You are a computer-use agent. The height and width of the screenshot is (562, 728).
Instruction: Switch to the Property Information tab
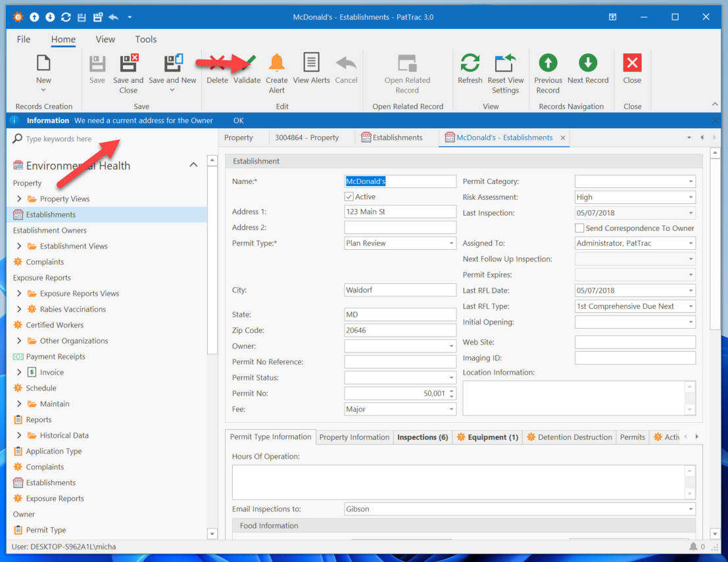pyautogui.click(x=354, y=437)
